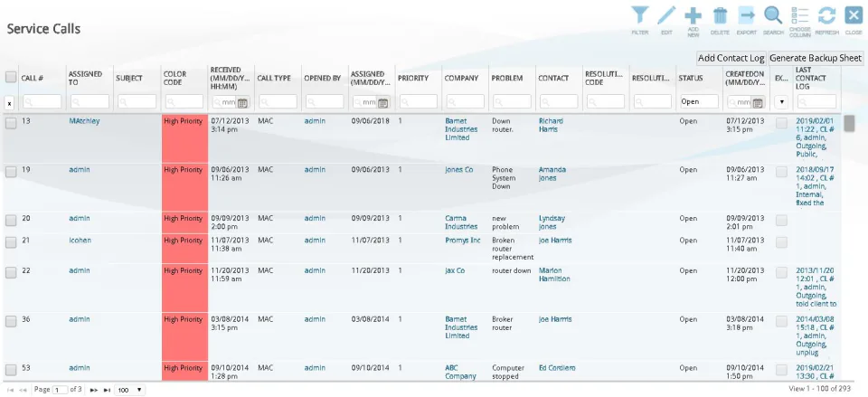This screenshot has height=397, width=868.
Task: Click the Delete trash icon
Action: coord(720,21)
